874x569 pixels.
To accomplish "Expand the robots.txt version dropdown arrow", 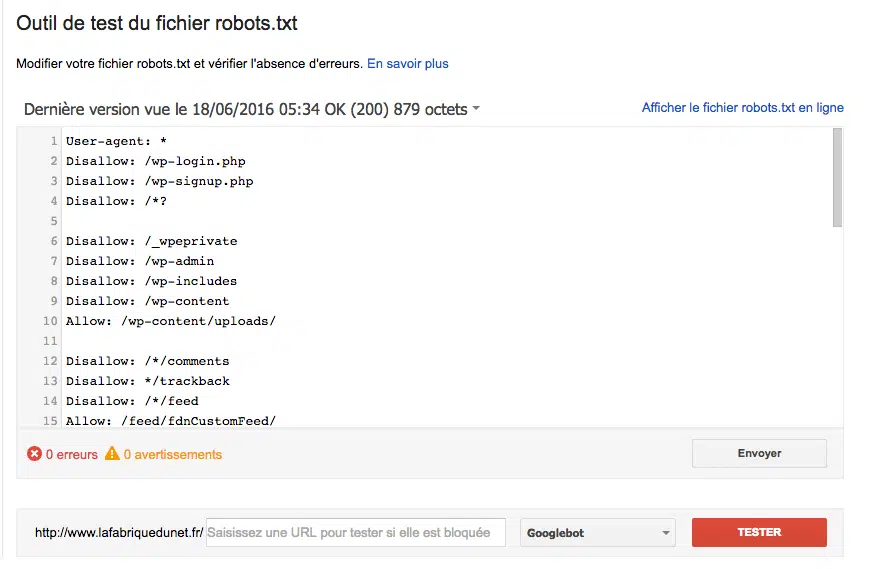I will point(476,109).
